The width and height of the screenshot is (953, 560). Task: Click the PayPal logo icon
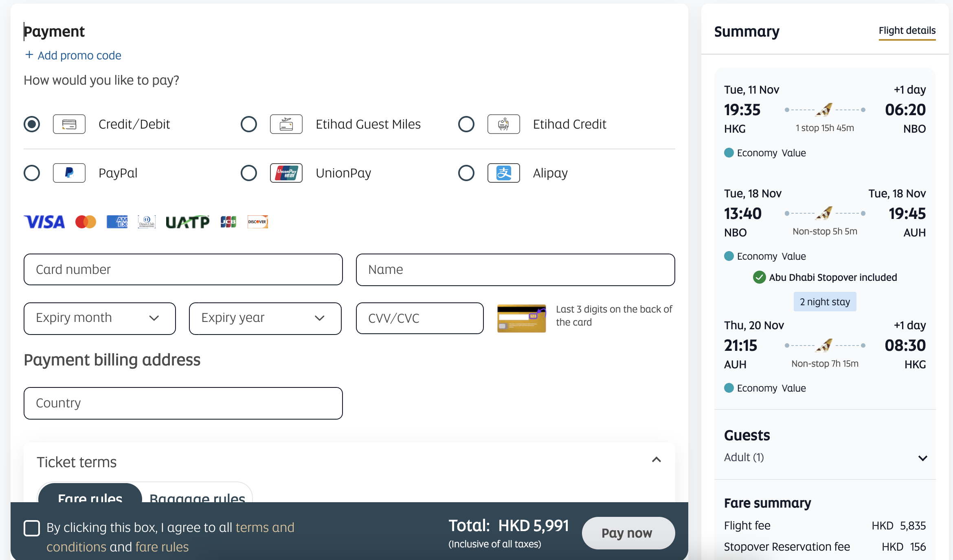[x=69, y=173]
